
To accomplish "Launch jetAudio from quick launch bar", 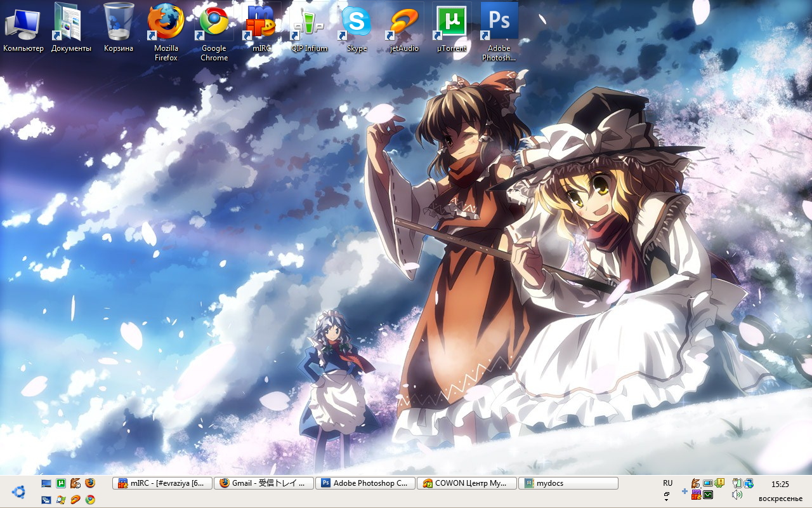I will (x=75, y=500).
